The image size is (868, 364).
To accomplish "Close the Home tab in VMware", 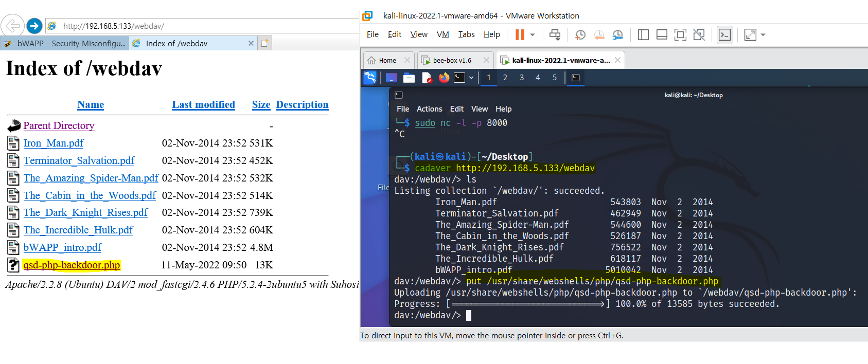I will (x=408, y=60).
